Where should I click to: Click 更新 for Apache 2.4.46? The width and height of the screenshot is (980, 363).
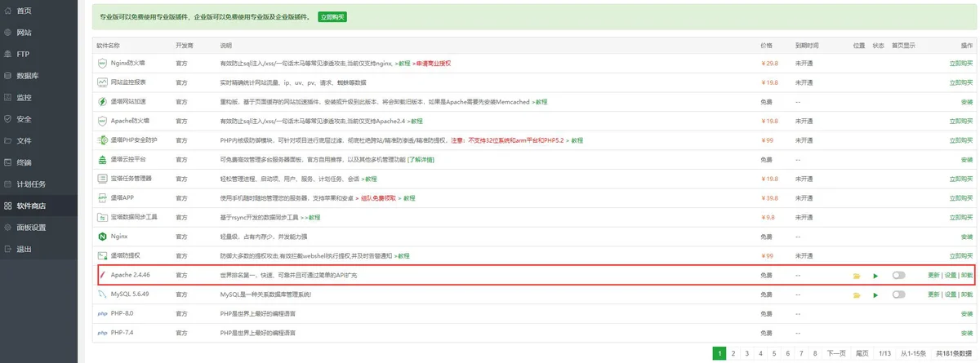[x=933, y=276]
